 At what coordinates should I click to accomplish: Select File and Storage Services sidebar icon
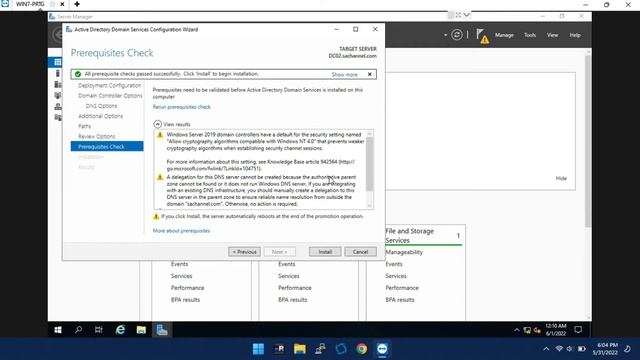(x=58, y=118)
